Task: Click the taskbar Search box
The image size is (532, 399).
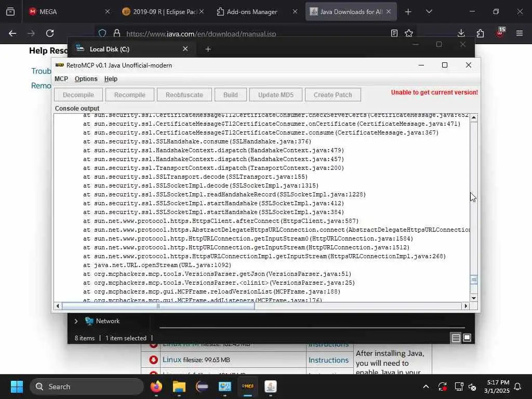Action: click(87, 387)
